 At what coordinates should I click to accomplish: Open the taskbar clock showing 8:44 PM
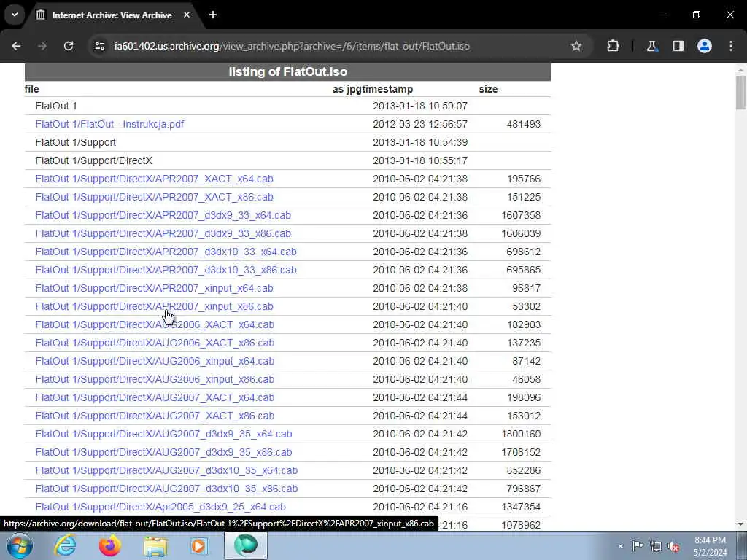point(710,546)
